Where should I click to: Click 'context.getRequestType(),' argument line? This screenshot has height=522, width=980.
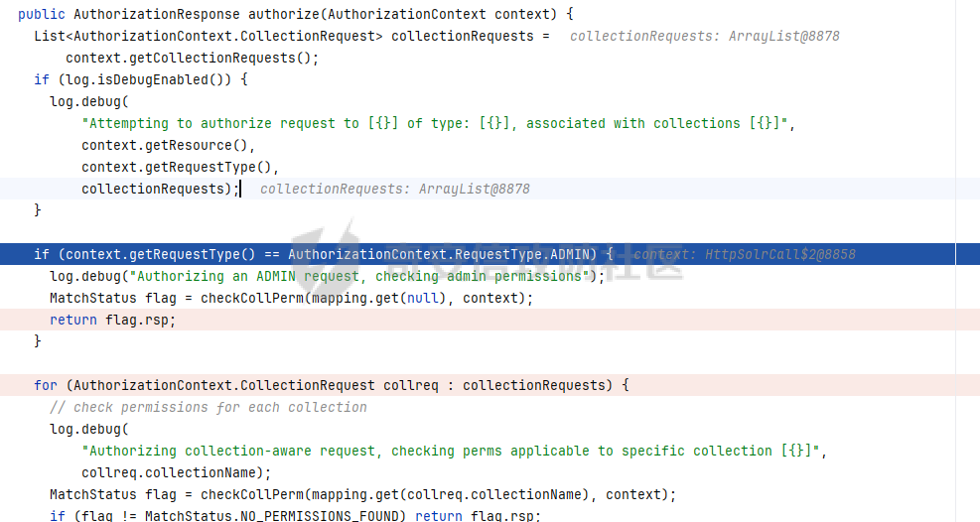[180, 168]
